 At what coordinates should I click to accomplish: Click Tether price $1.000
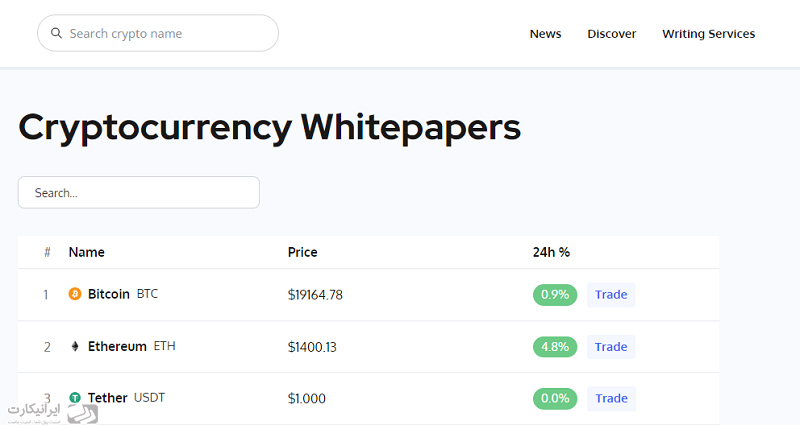coord(307,398)
